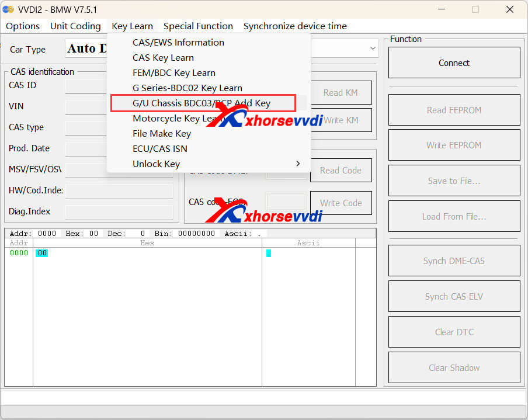
Task: Click Synchronize device time menu
Action: [295, 26]
